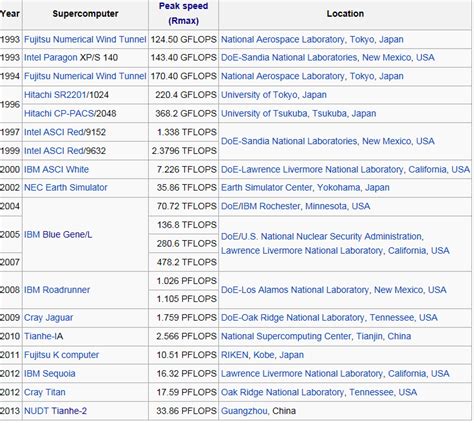Open the Earth Simulator Center link
This screenshot has width=474, height=423.
267,188
